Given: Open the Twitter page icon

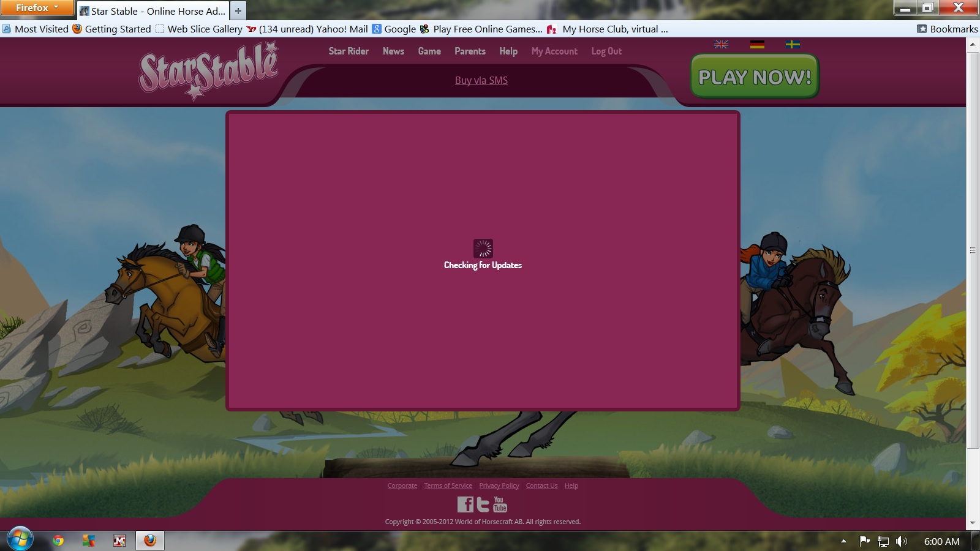Looking at the screenshot, I should (483, 504).
